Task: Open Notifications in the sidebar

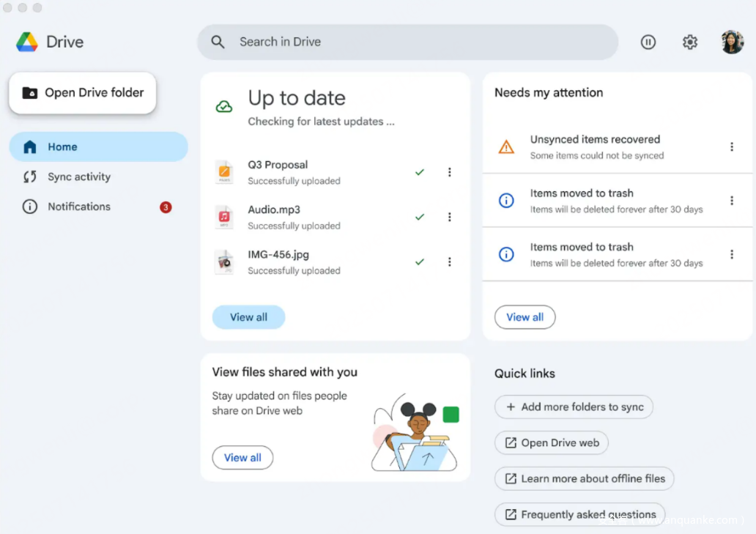Action: coord(78,207)
